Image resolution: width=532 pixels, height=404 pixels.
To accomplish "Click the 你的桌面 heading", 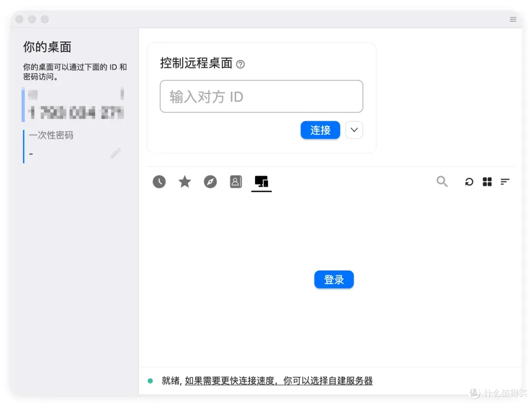I will coord(47,47).
